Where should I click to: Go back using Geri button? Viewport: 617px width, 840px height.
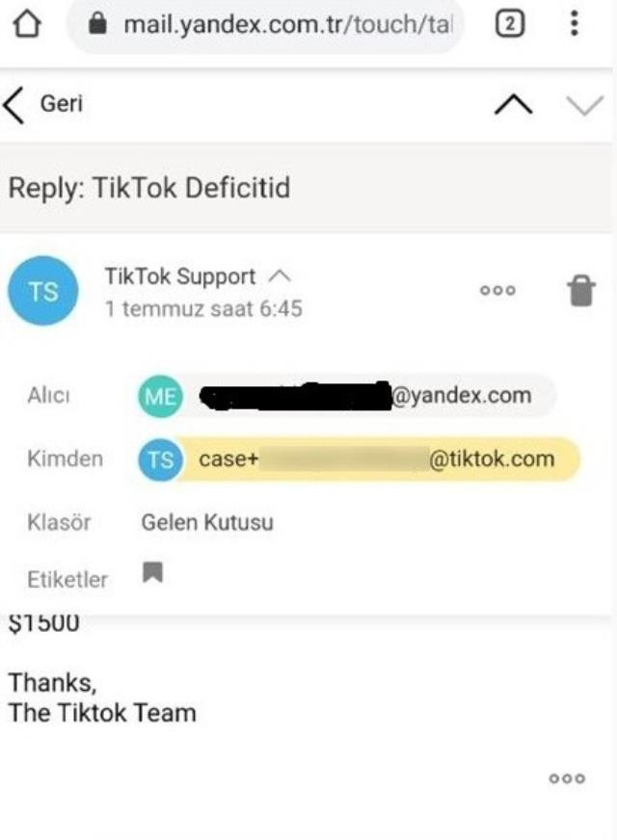[44, 104]
